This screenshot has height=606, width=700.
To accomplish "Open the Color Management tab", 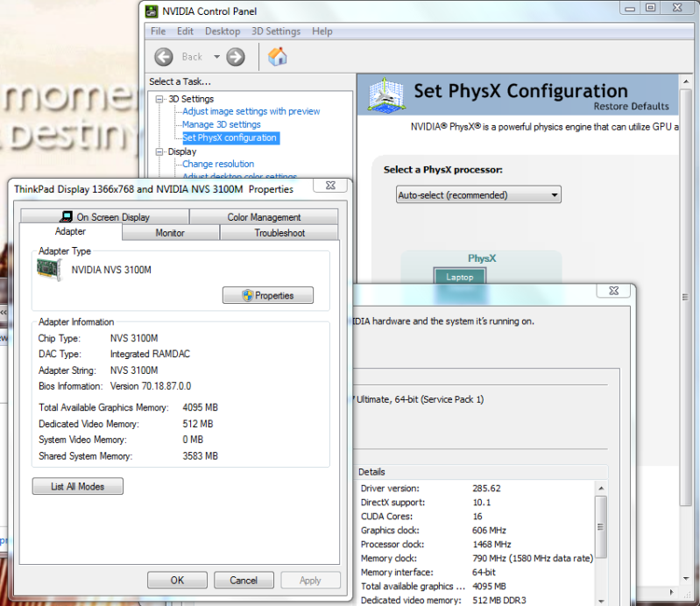I will coord(264,217).
